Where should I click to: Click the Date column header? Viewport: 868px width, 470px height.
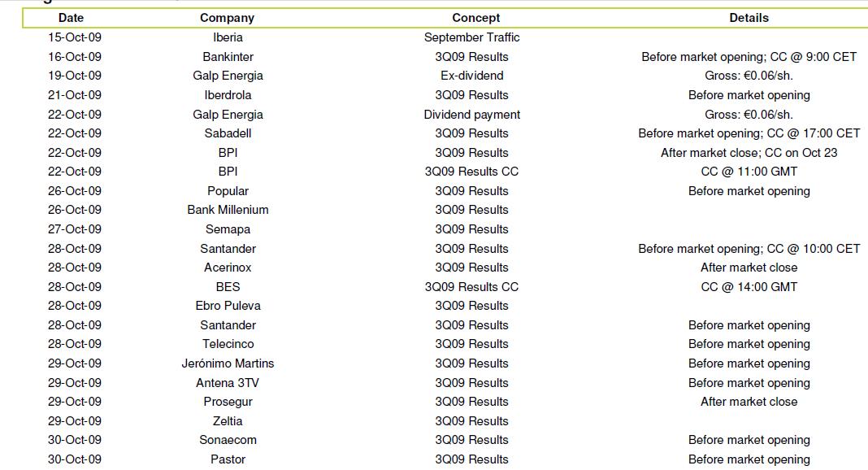coord(71,18)
